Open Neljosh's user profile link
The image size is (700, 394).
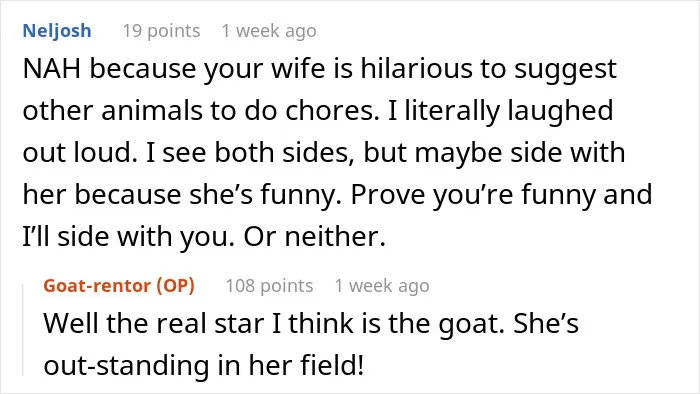pos(57,31)
